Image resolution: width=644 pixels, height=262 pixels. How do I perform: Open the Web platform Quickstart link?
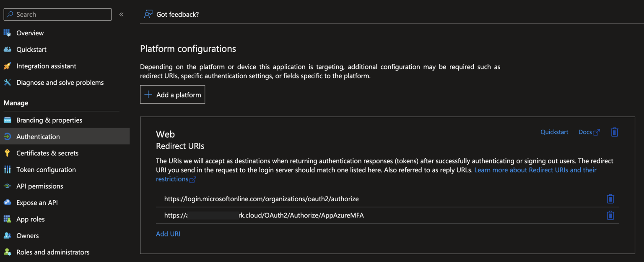554,132
